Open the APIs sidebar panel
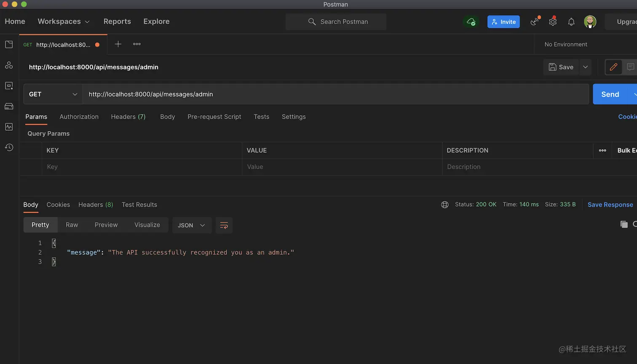Screen dimensions: 637x364 coord(9,65)
